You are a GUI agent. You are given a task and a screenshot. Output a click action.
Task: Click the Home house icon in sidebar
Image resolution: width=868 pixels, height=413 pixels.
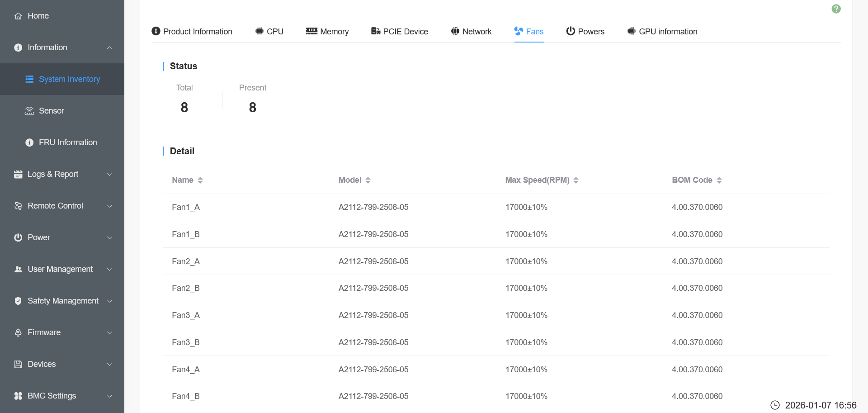(18, 16)
